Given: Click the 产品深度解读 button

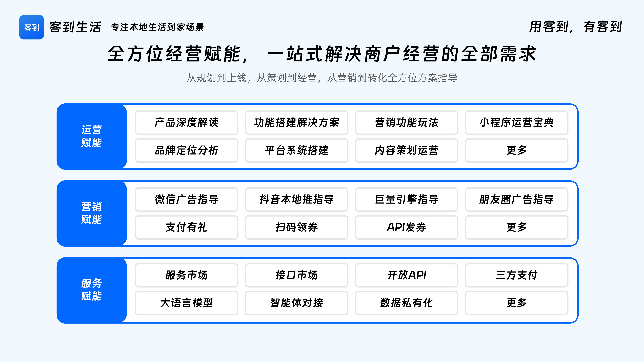Looking at the screenshot, I should tap(186, 123).
